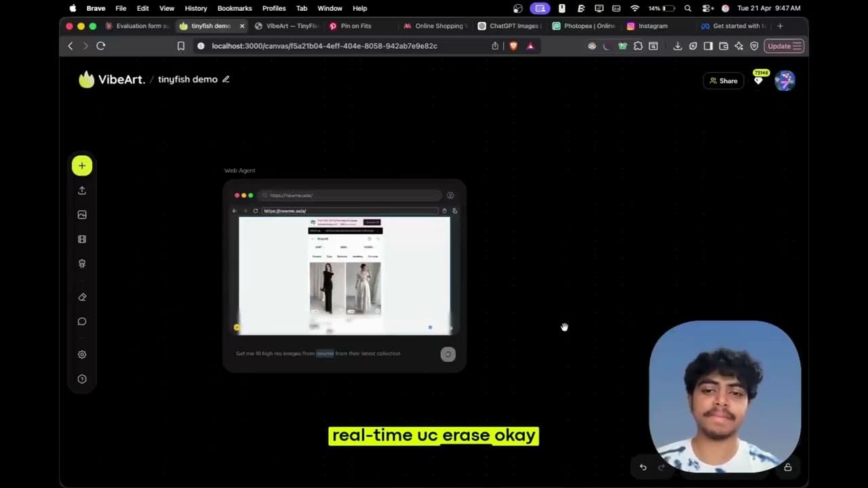Image resolution: width=868 pixels, height=488 pixels.
Task: Click the Update button in Brave
Action: pos(784,46)
